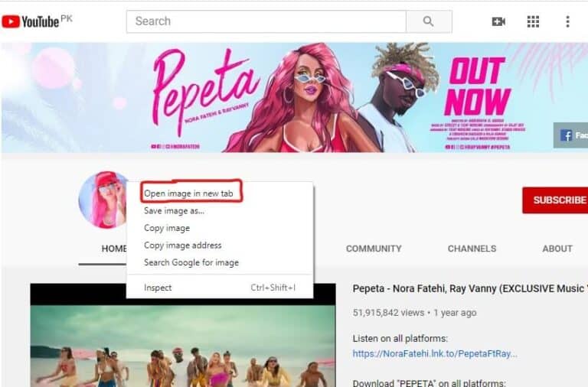Click the channel profile avatar
Screen dimensions: 588x387
click(x=103, y=200)
